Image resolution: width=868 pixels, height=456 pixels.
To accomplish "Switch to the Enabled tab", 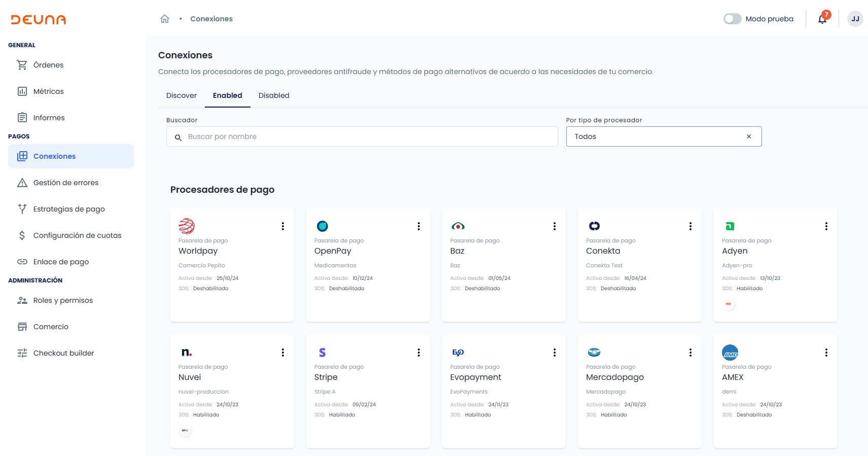I will click(x=228, y=95).
